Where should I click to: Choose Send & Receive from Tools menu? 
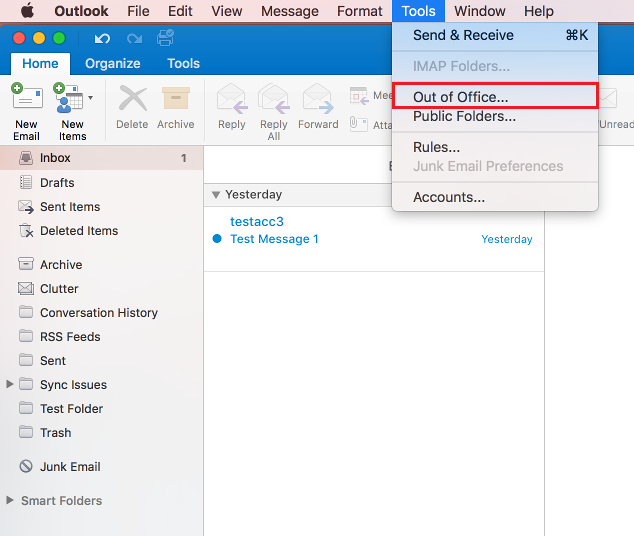coord(495,35)
